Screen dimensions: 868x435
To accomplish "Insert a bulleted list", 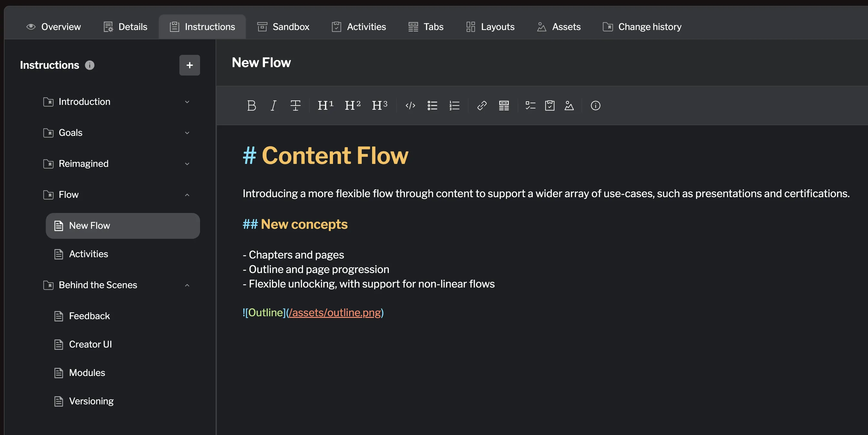I will [432, 106].
